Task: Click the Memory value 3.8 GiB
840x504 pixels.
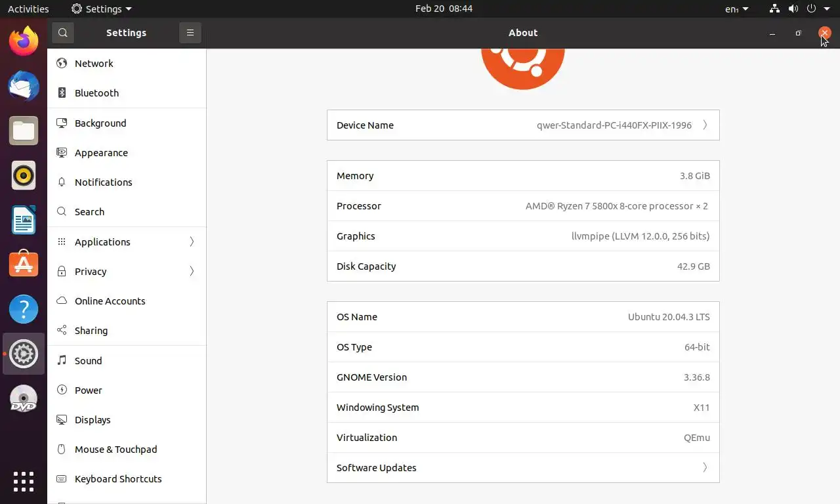Action: [x=694, y=176]
